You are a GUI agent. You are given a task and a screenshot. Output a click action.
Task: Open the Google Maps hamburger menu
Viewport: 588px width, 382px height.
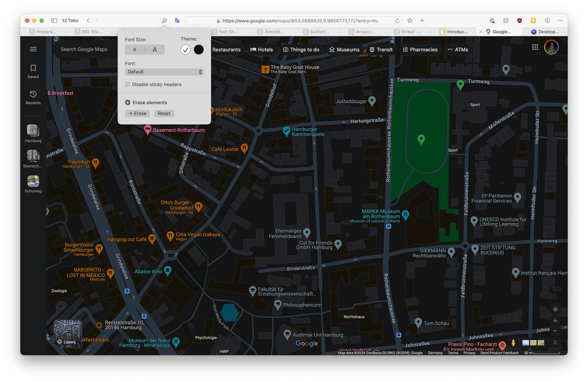(x=33, y=49)
